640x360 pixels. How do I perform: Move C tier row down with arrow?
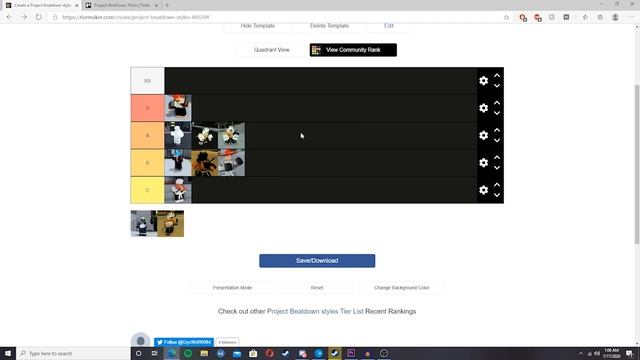pyautogui.click(x=497, y=195)
